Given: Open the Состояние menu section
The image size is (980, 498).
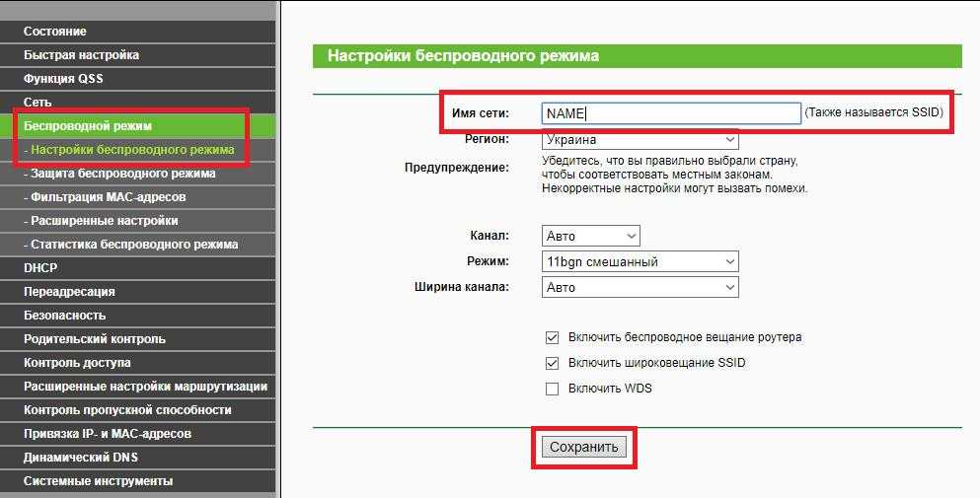Looking at the screenshot, I should tap(137, 32).
